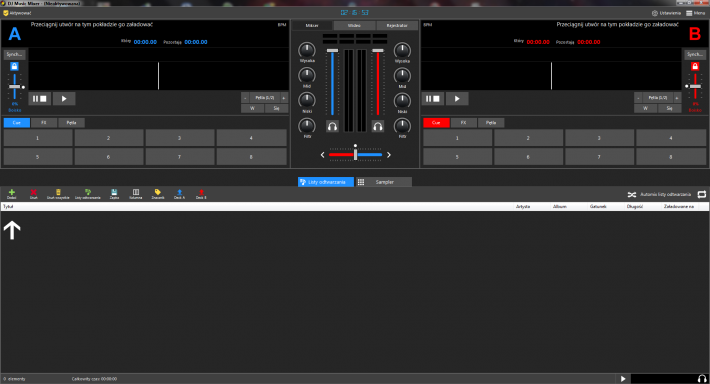Select Deck A FX tab
Image resolution: width=710 pixels, height=384 pixels.
[44, 123]
